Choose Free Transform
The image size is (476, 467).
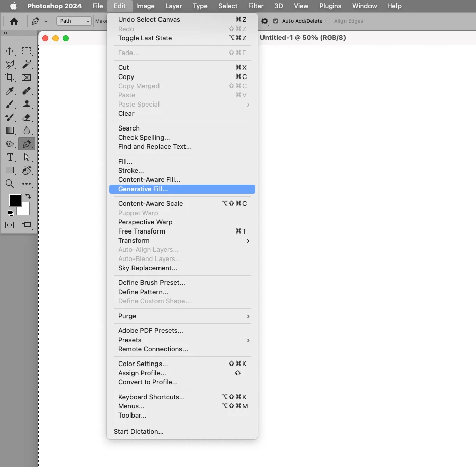click(x=182, y=231)
